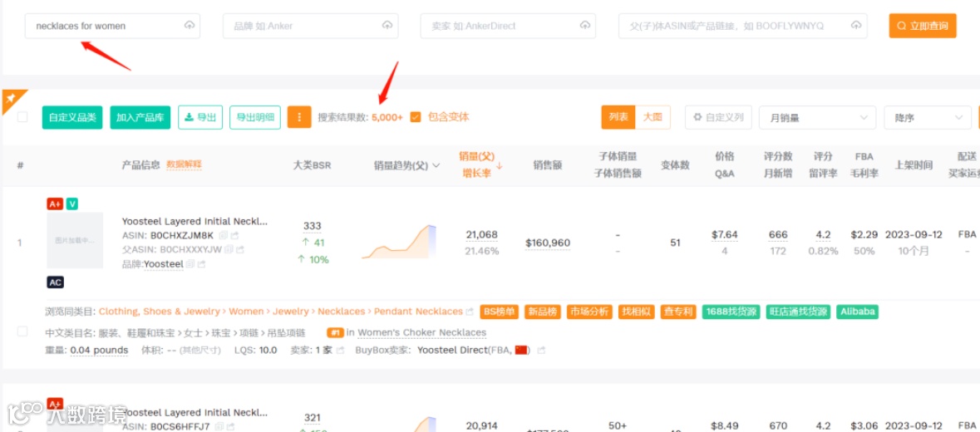Open external link icon after Pendant Necklaces
The image size is (980, 432).
coord(470,312)
